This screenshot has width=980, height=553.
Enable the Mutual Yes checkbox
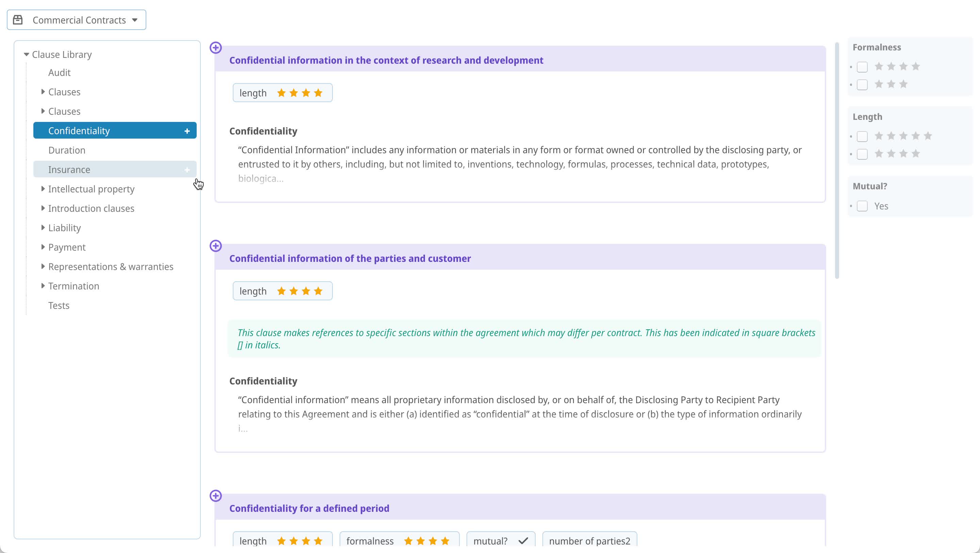[862, 206]
